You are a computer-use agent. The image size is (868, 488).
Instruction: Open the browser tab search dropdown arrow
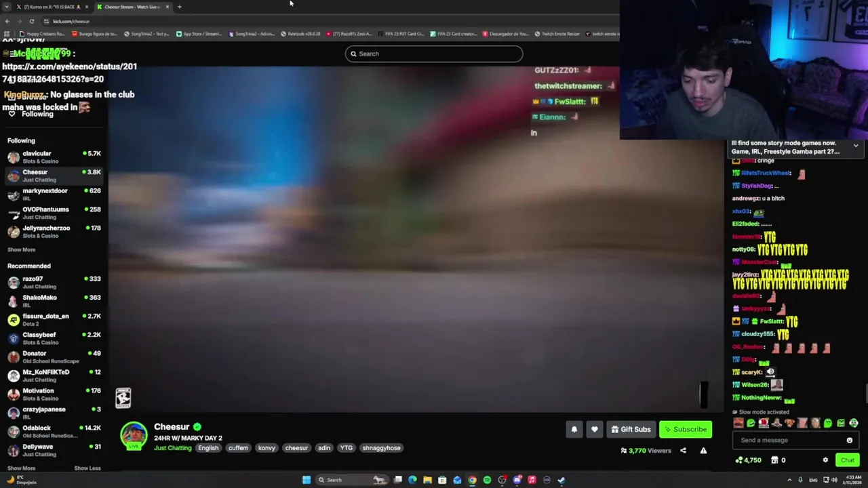pyautogui.click(x=7, y=7)
